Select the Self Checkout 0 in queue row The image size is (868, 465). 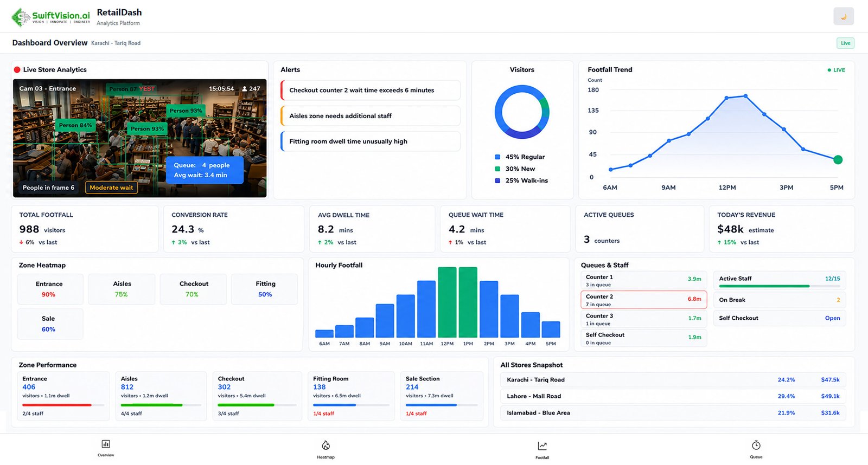coord(643,339)
